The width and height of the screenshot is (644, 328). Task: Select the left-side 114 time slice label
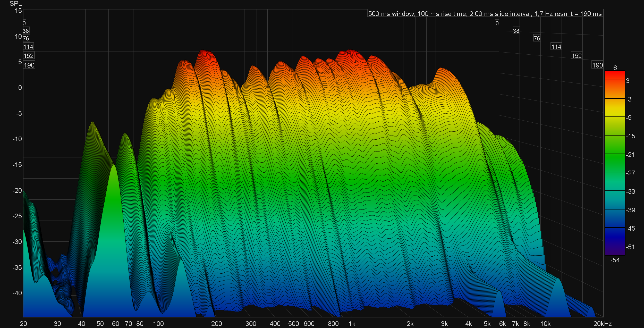point(28,47)
